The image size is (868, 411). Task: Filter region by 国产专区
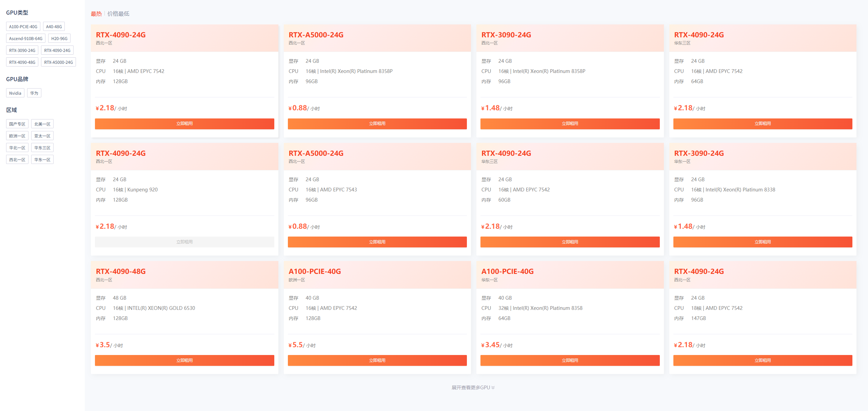[17, 124]
